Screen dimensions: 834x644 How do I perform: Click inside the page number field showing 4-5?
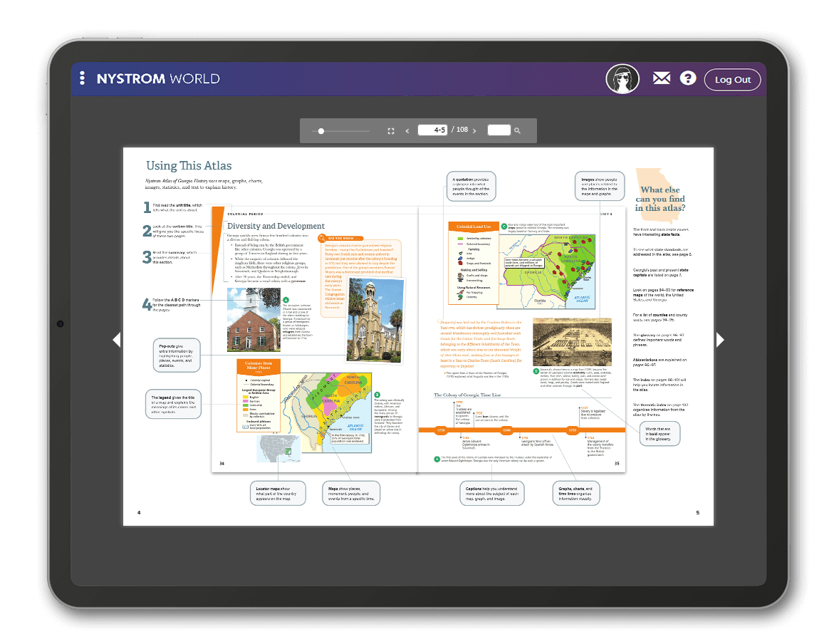click(x=434, y=130)
